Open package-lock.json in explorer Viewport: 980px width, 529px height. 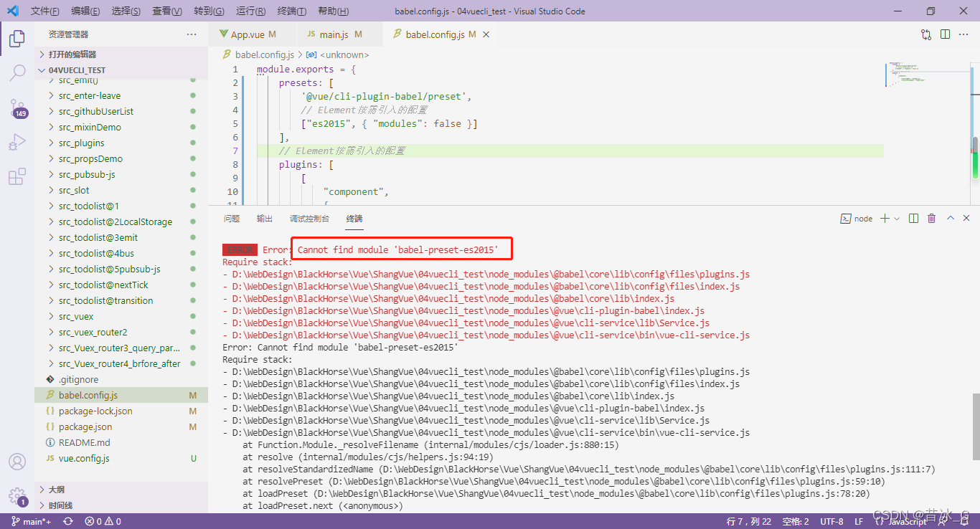(x=121, y=411)
